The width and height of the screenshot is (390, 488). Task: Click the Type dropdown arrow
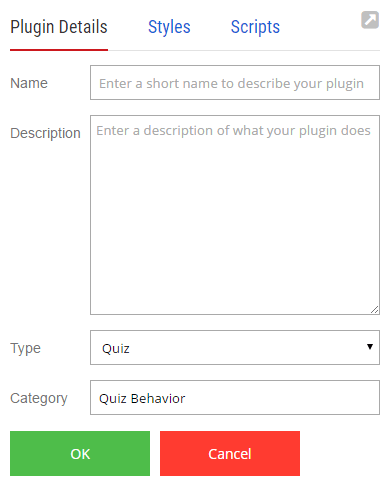370,347
